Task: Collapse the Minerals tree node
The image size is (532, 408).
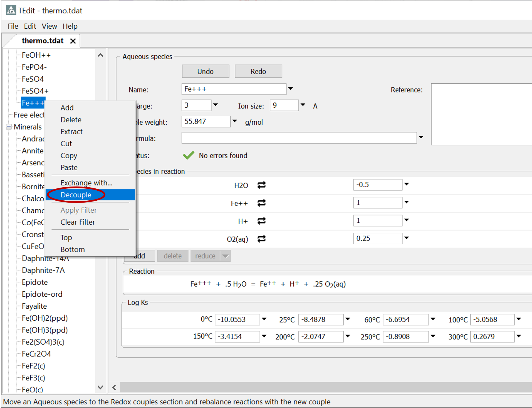Action: [x=9, y=127]
